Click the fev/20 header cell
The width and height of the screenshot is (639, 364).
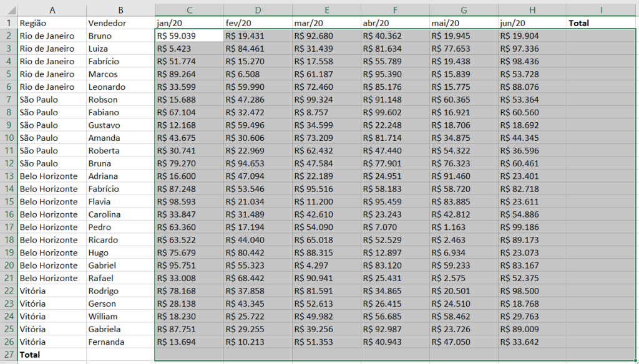(258, 23)
